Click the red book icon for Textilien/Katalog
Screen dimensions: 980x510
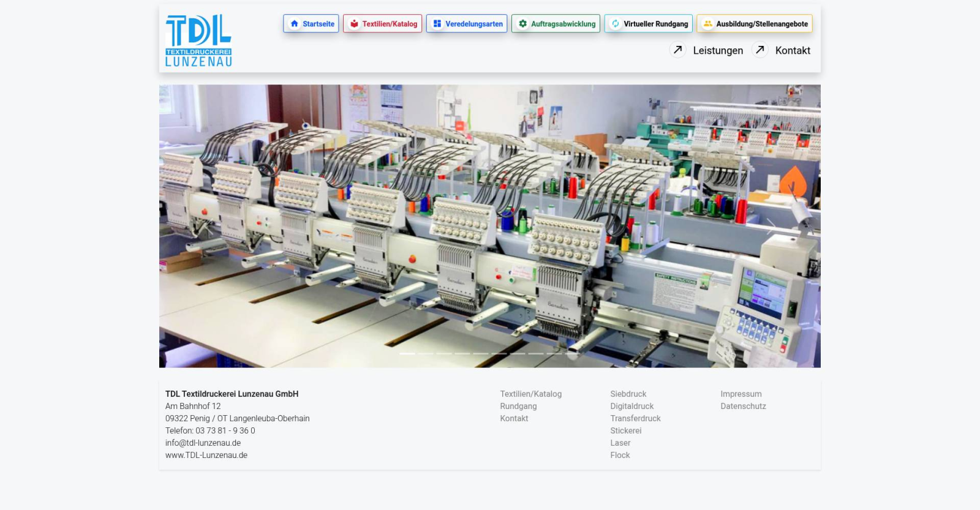(354, 24)
